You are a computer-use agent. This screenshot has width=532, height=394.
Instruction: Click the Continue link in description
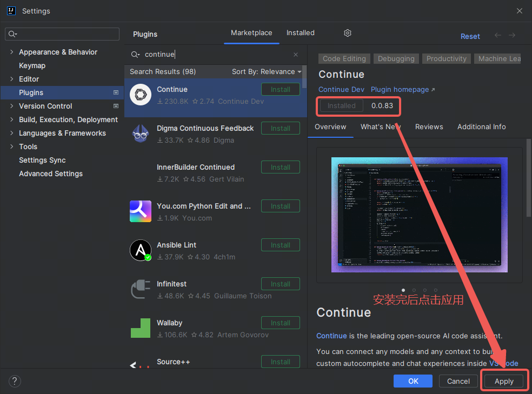tap(331, 336)
